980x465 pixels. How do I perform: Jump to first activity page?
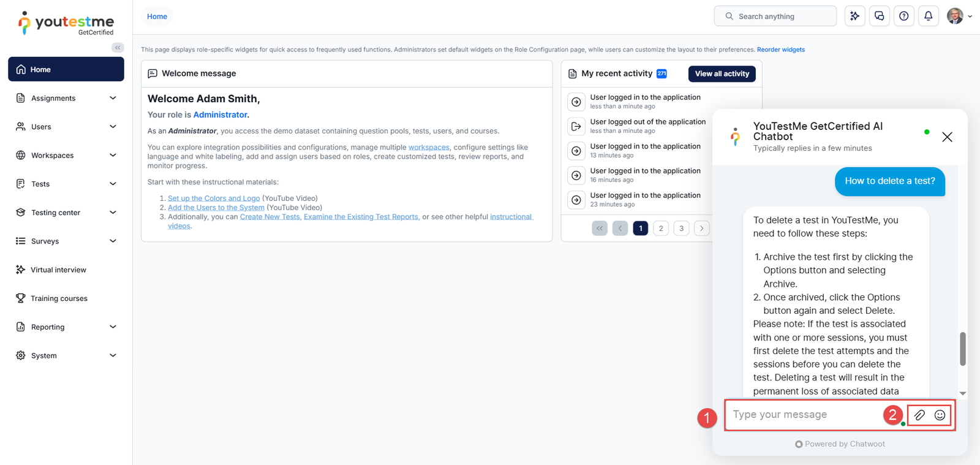(x=600, y=229)
